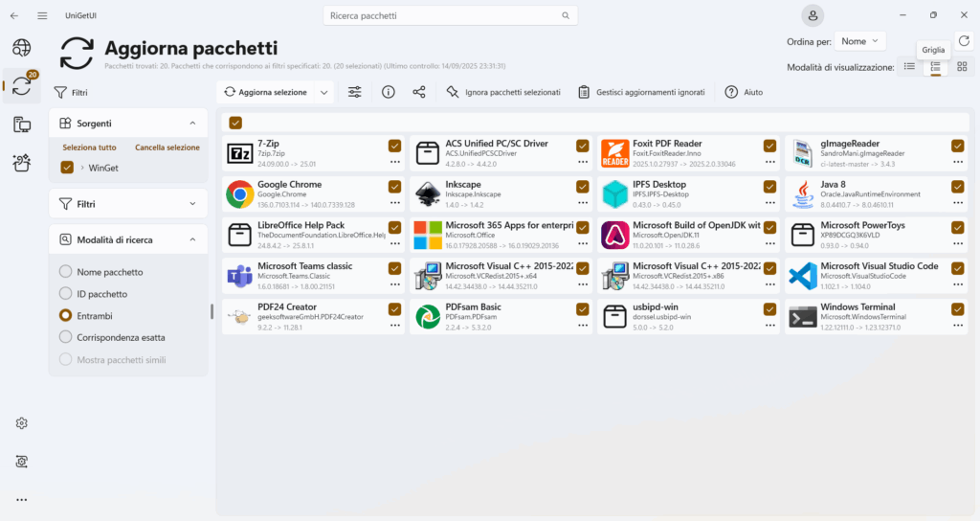Select the Entrambi radio button
Image resolution: width=980 pixels, height=521 pixels.
[65, 315]
